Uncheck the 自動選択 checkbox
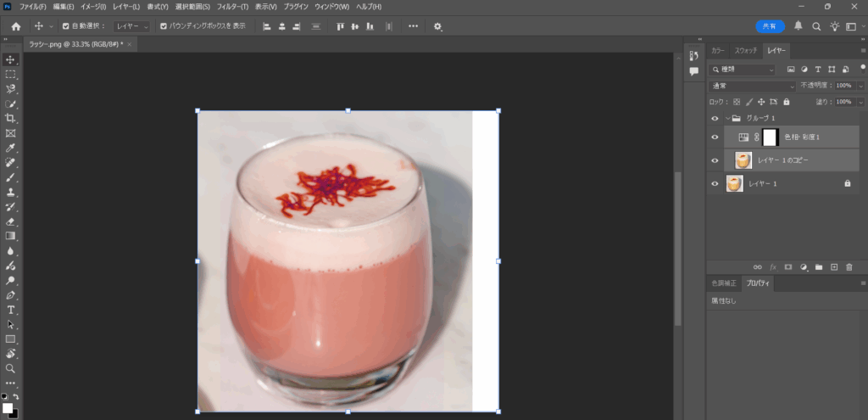The width and height of the screenshot is (868, 420). point(66,26)
